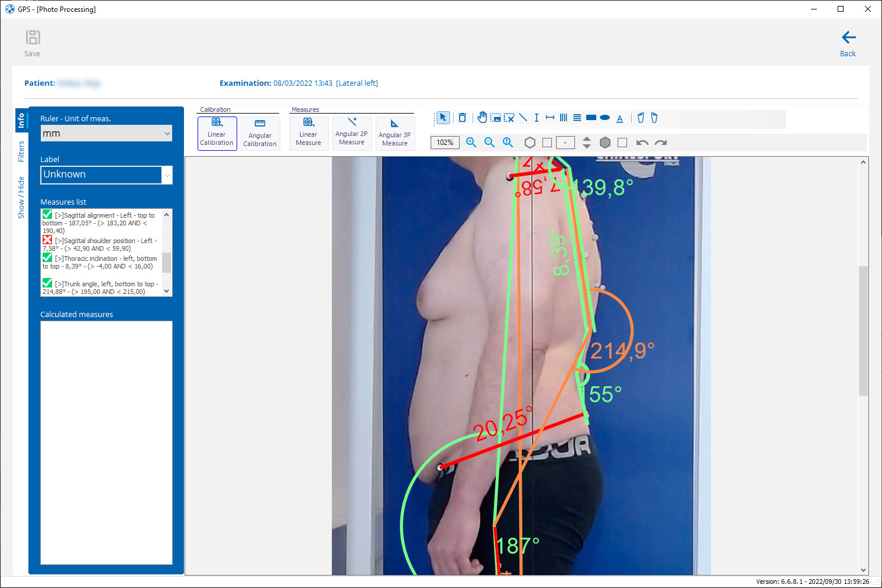The height and width of the screenshot is (588, 882).
Task: Choose the diagonal line drawing tool
Action: pos(523,118)
